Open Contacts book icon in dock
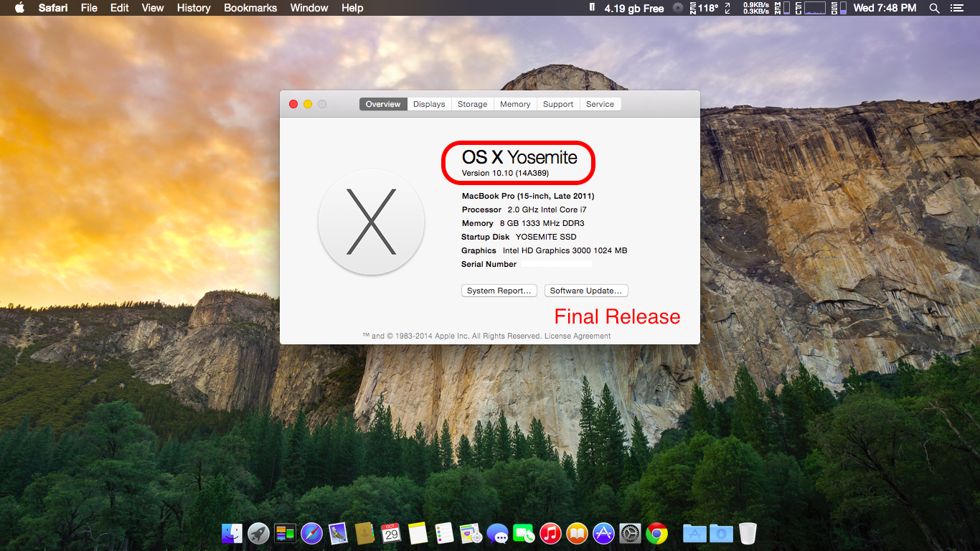The height and width of the screenshot is (551, 980). 364,533
